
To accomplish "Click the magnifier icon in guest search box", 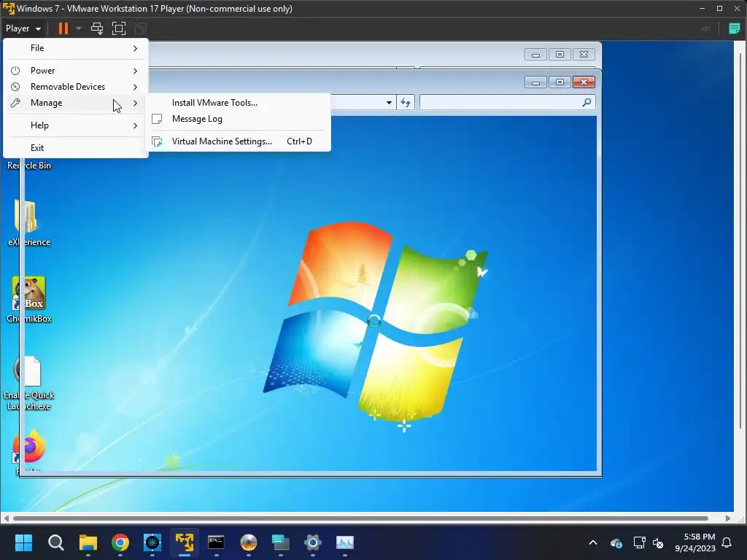I will pyautogui.click(x=587, y=102).
